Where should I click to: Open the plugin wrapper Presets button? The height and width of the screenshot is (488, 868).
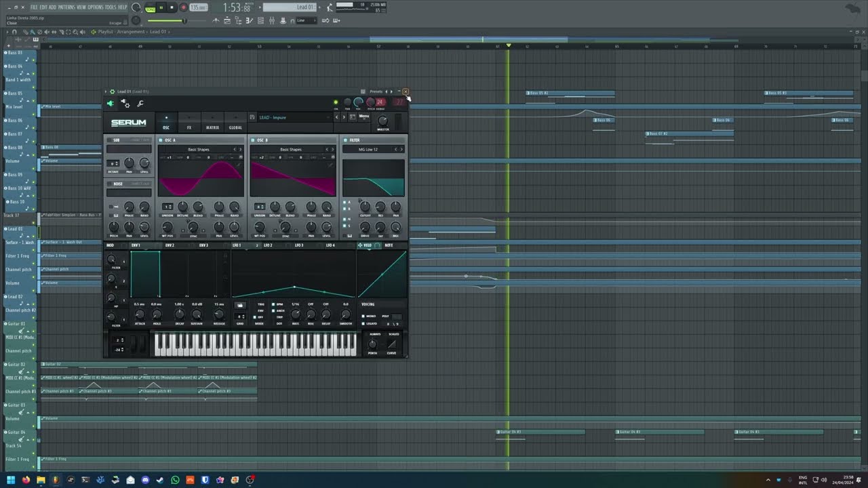[376, 91]
